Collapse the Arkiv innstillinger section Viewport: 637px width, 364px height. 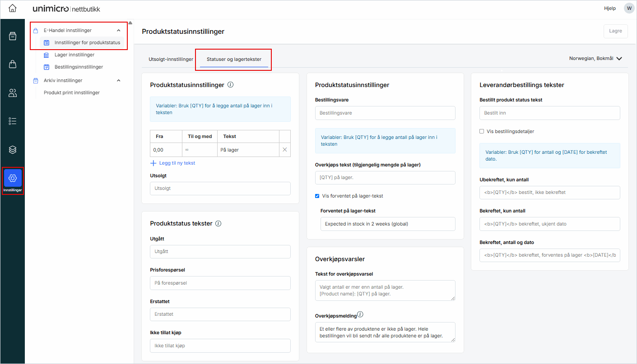[x=119, y=81]
